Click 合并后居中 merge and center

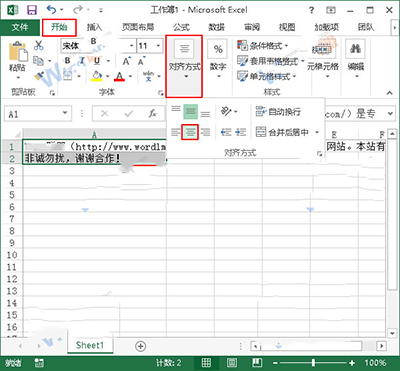coord(282,132)
